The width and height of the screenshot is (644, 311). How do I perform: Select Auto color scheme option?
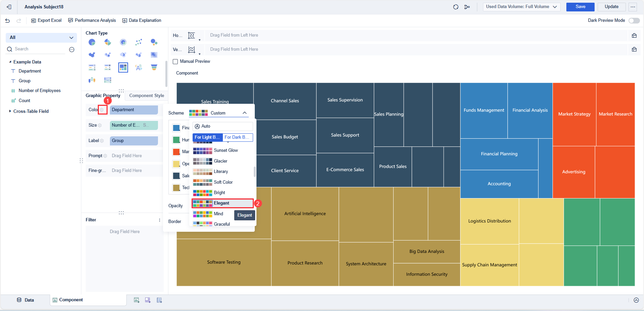point(223,126)
